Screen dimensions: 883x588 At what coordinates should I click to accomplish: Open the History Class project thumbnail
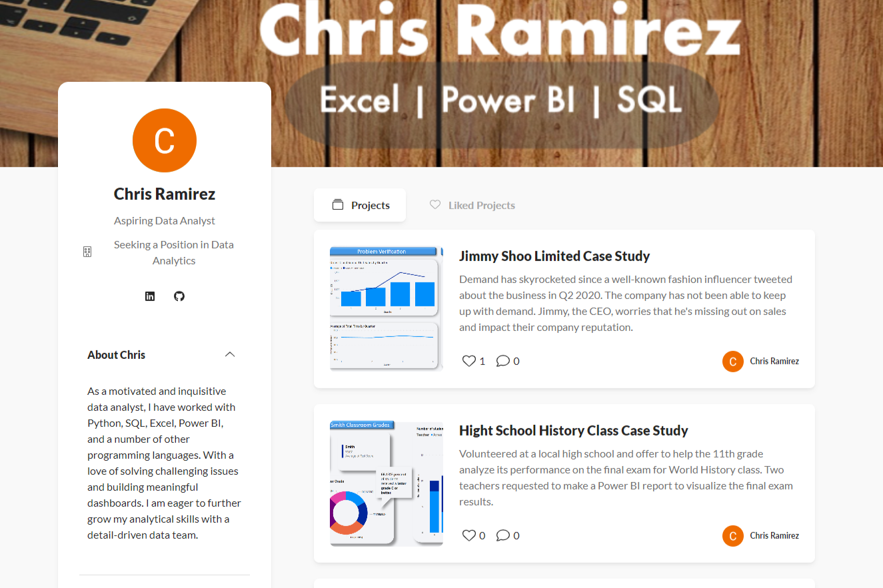pos(387,483)
